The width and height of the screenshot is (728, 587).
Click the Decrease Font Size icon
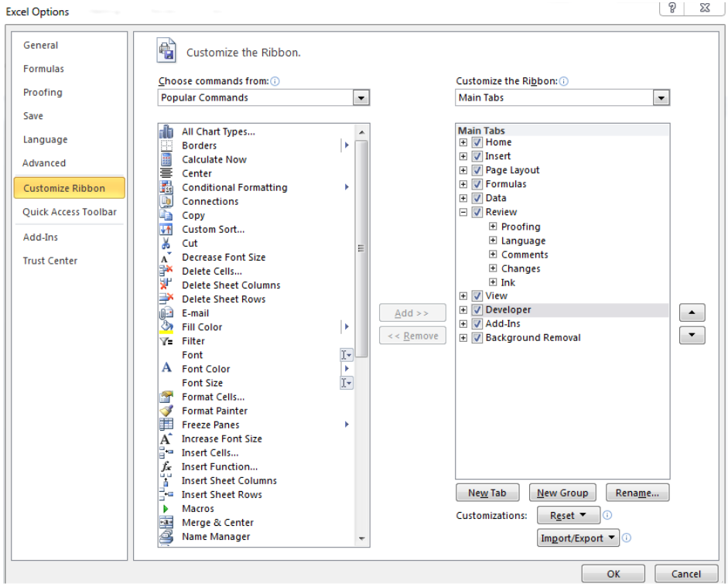click(166, 258)
